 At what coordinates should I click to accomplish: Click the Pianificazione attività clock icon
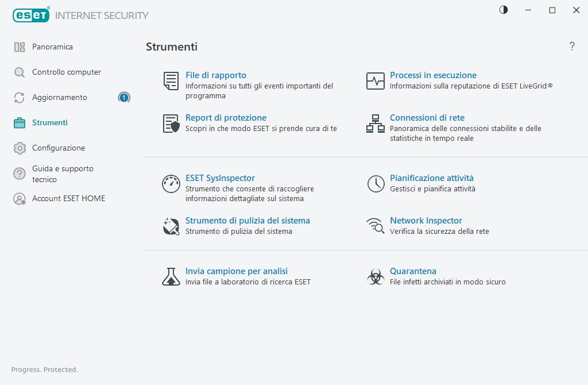pos(376,184)
